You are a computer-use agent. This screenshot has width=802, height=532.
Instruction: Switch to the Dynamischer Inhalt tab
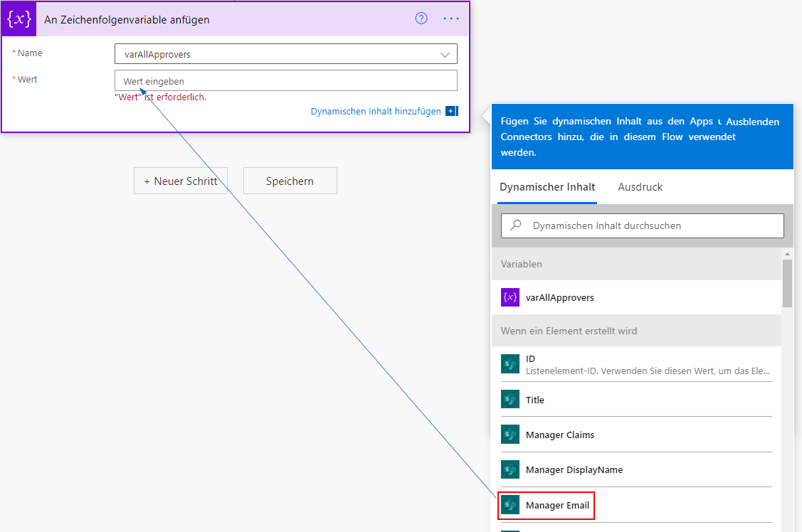pyautogui.click(x=547, y=187)
